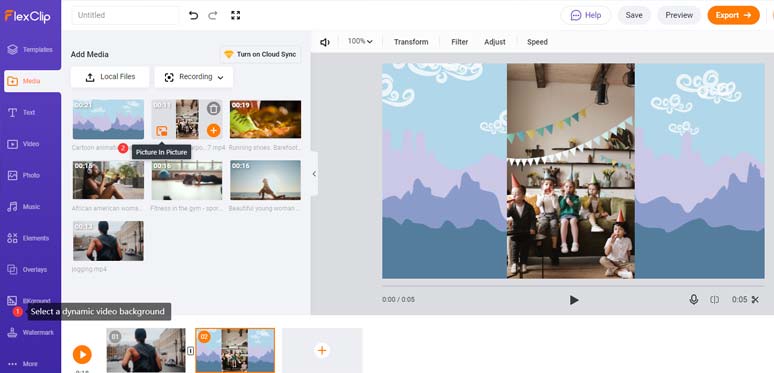The image size is (774, 373).
Task: Select the Running shoes video thumbnail
Action: 266,119
